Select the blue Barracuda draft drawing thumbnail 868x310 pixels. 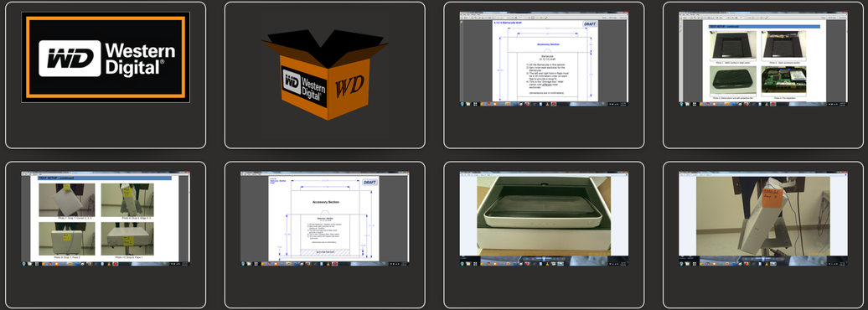point(544,59)
